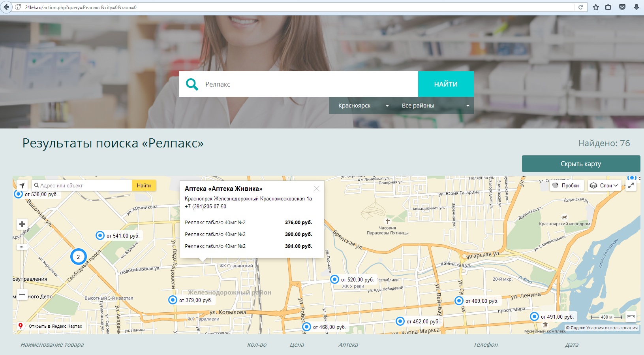Sort by Телефон column header

486,345
